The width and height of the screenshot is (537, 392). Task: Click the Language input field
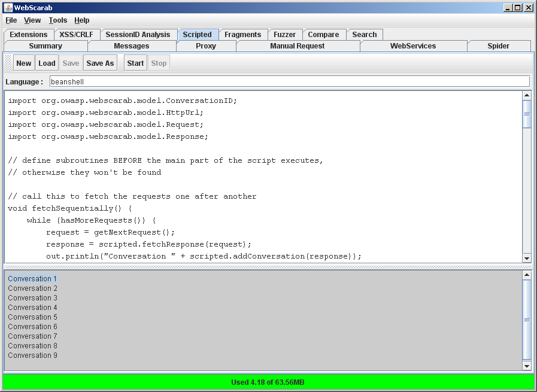tap(289, 81)
